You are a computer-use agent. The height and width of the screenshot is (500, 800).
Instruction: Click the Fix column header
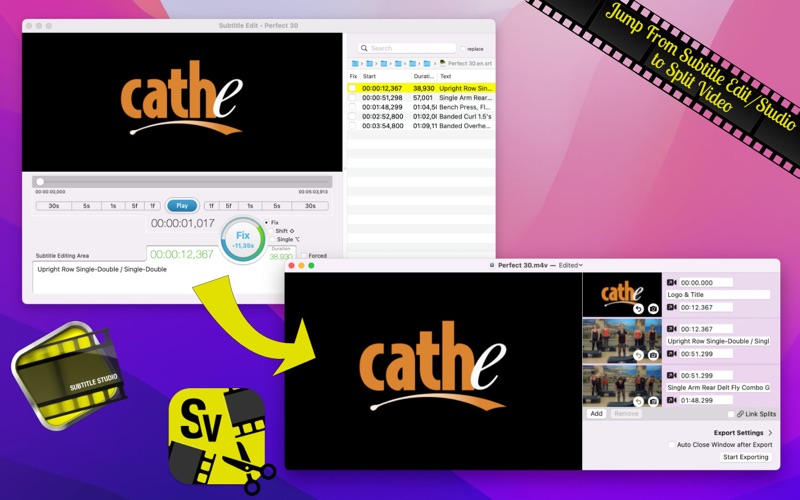click(353, 76)
